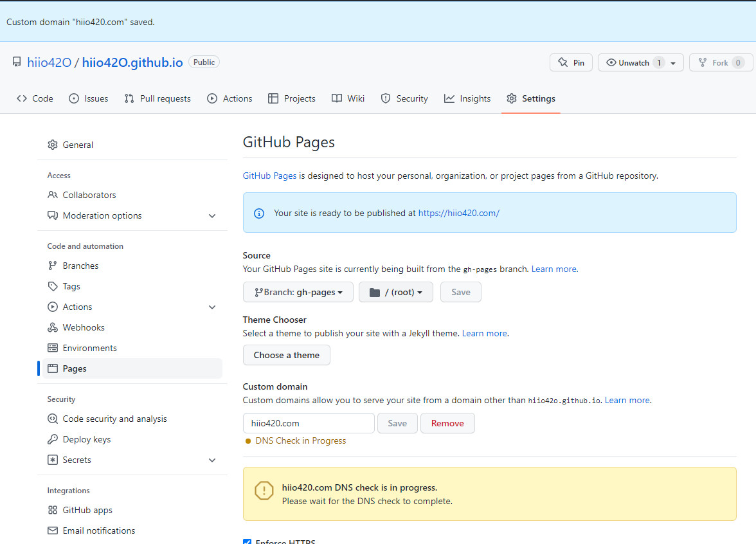Open the Wiki tab
This screenshot has height=544, width=756.
(x=348, y=98)
